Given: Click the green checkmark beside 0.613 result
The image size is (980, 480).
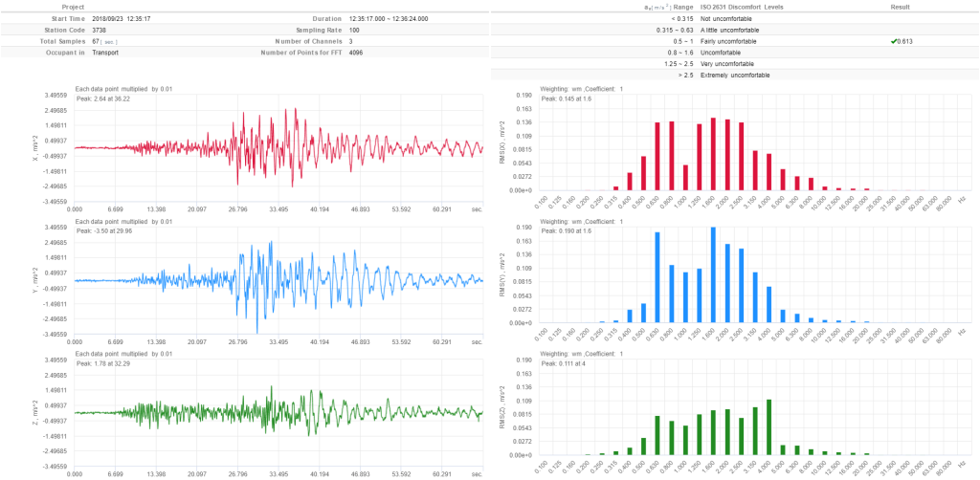Looking at the screenshot, I should pyautogui.click(x=892, y=42).
